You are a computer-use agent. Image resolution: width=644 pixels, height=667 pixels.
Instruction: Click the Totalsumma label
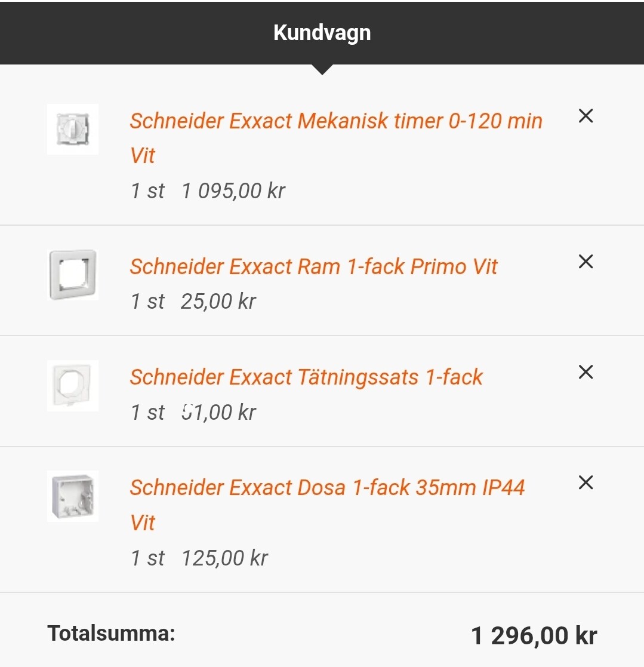[x=111, y=633]
